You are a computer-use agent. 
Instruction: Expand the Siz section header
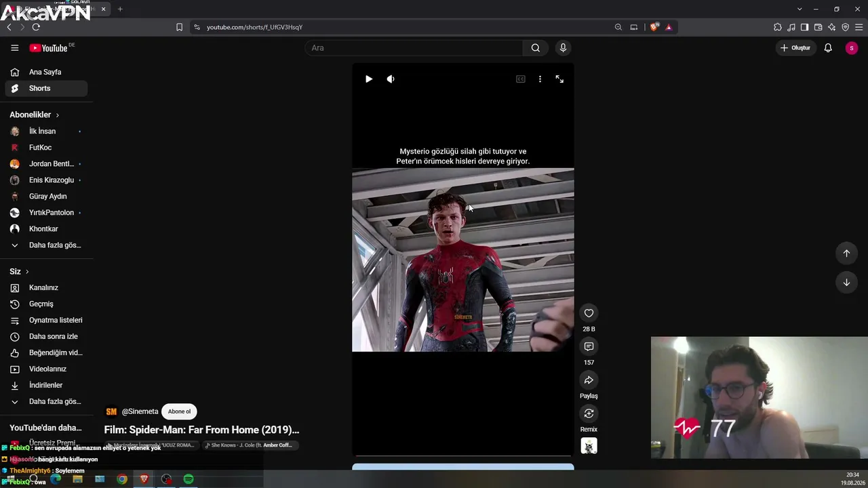click(19, 272)
